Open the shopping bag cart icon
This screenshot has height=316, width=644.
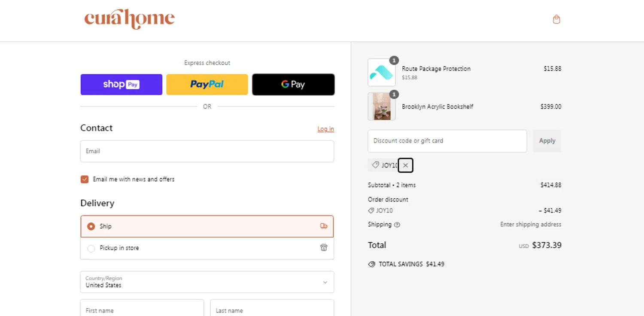coord(556,19)
